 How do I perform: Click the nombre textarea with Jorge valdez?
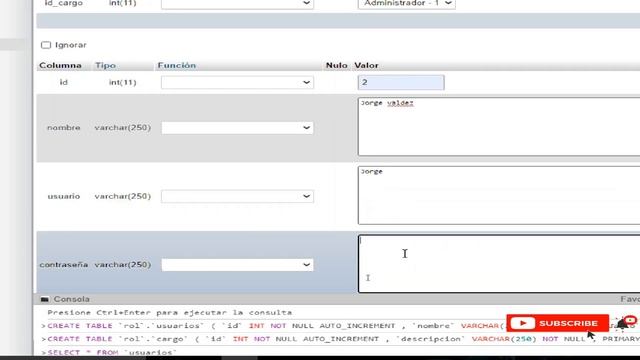(x=499, y=127)
